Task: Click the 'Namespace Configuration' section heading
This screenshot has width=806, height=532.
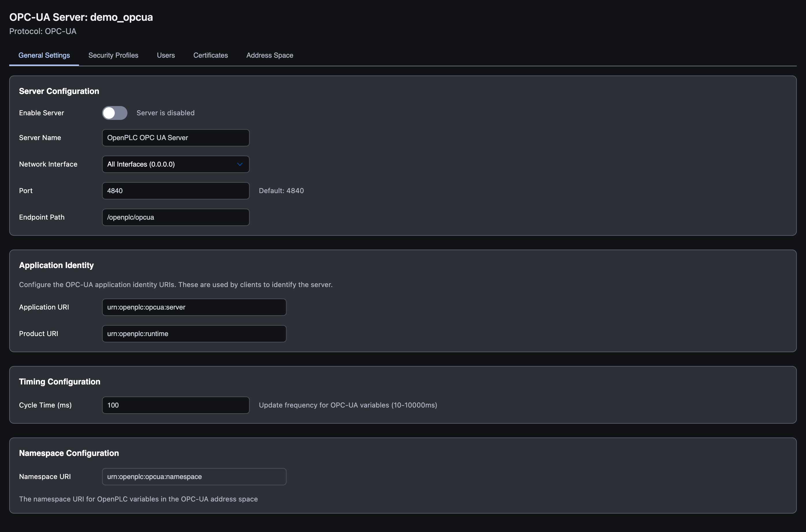Action: point(69,453)
